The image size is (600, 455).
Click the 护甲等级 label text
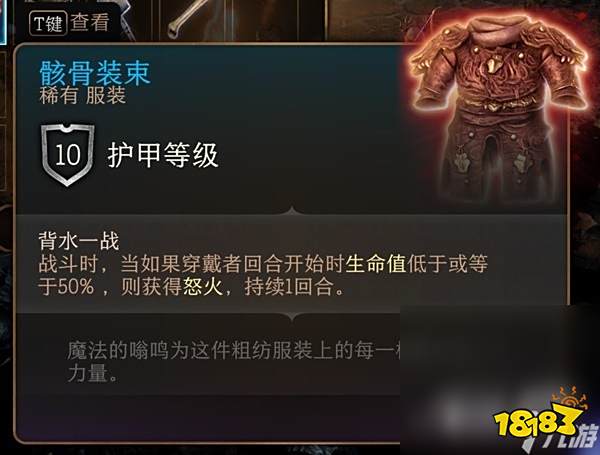pyautogui.click(x=163, y=155)
